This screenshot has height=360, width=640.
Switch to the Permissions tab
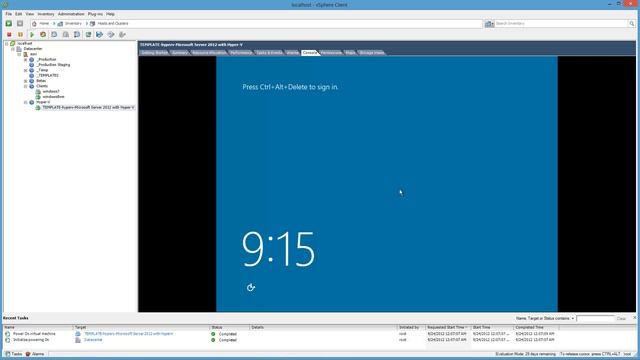coord(331,53)
